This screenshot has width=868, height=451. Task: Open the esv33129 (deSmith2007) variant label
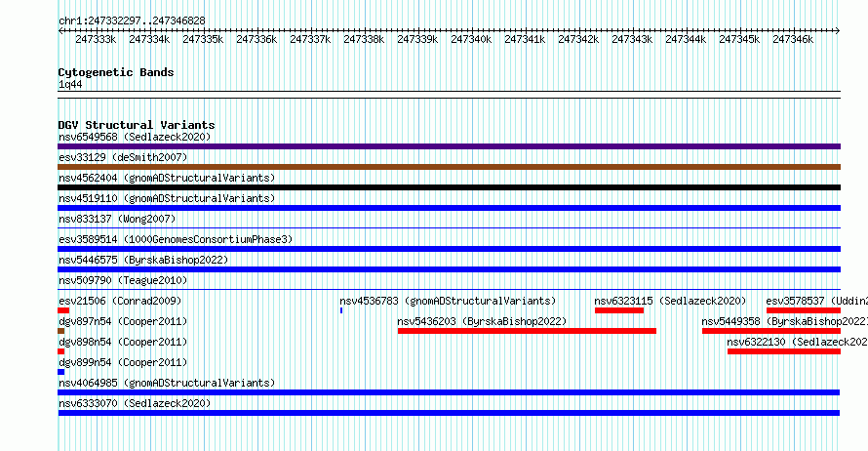(123, 157)
